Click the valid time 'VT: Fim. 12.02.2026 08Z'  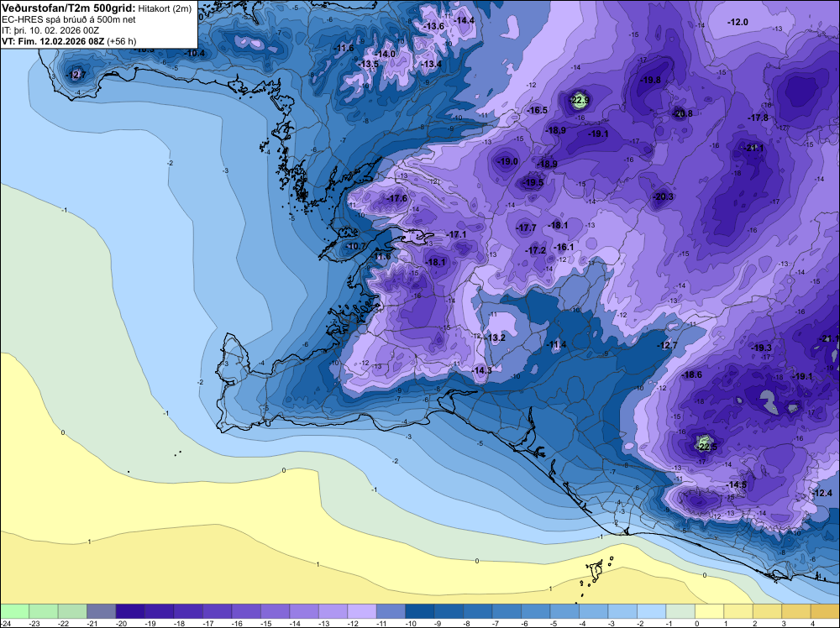tap(54, 41)
